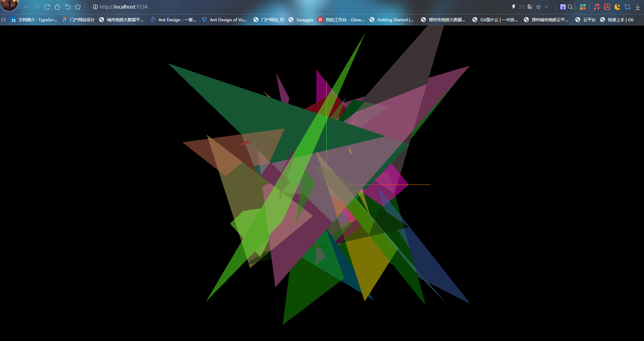Open the 云平台 bookmark

tap(586, 20)
